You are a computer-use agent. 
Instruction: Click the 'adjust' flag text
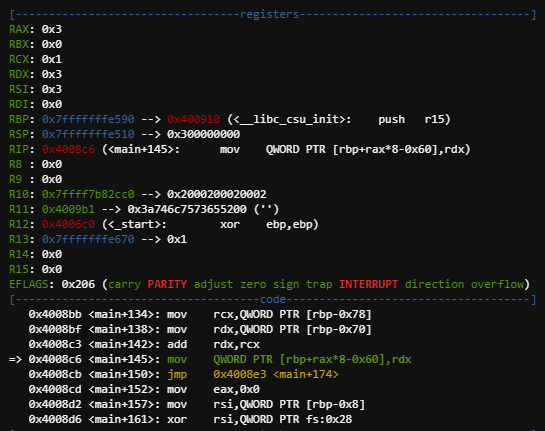pyautogui.click(x=213, y=284)
